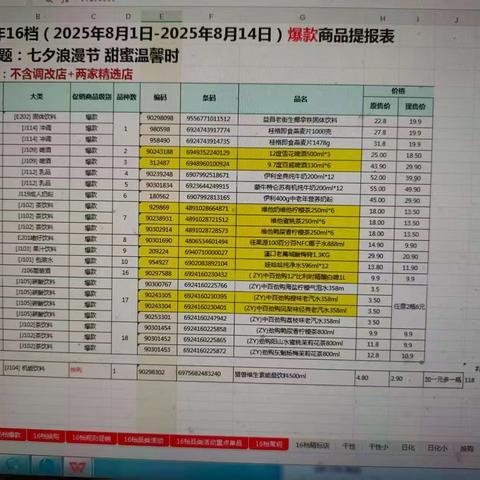
Task: Select column G header
Action: 302,17
